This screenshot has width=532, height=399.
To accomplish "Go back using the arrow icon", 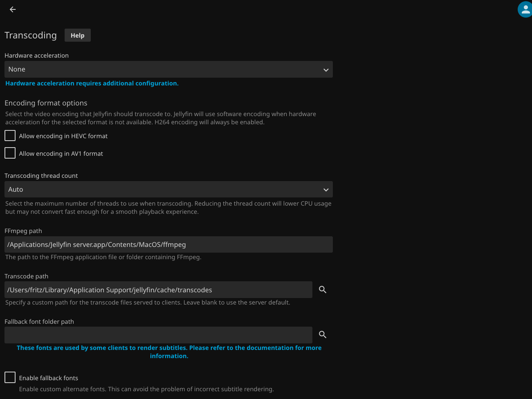I will point(13,9).
